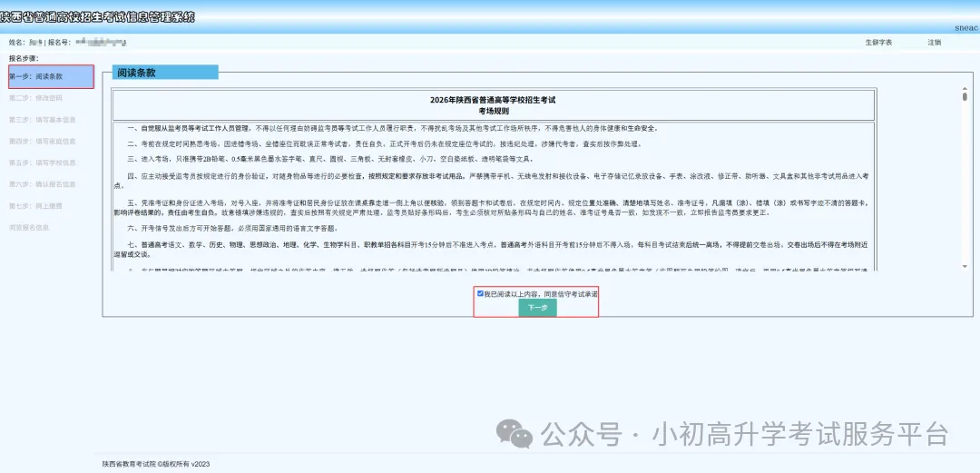Image resolution: width=980 pixels, height=473 pixels.
Task: Open step five 第五步：填写学校信息
Action: 43,163
